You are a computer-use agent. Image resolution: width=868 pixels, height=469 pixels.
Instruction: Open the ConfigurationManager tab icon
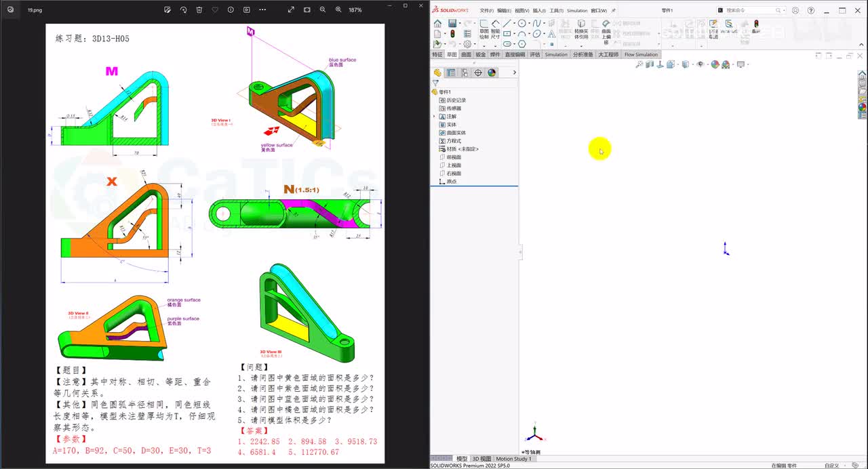point(465,73)
